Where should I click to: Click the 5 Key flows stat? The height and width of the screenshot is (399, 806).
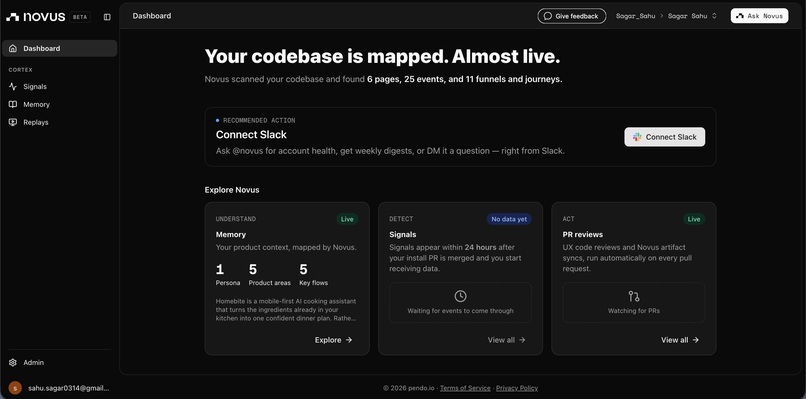pyautogui.click(x=314, y=275)
